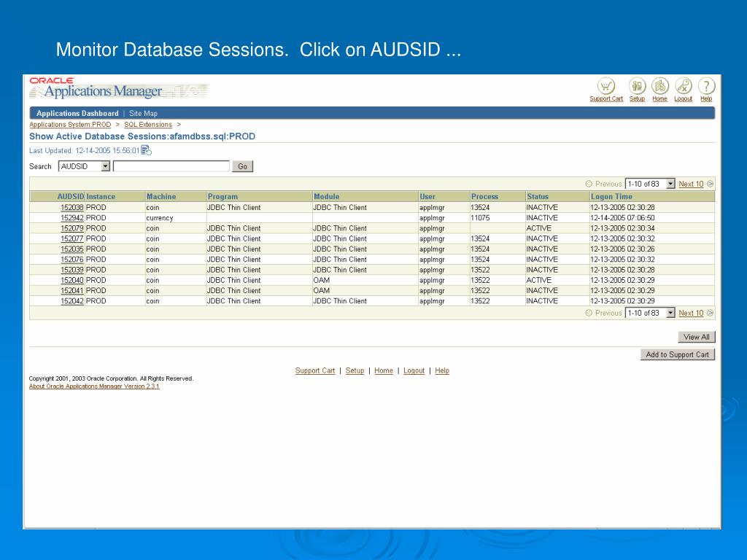
Task: Click the footer Home link
Action: point(384,370)
